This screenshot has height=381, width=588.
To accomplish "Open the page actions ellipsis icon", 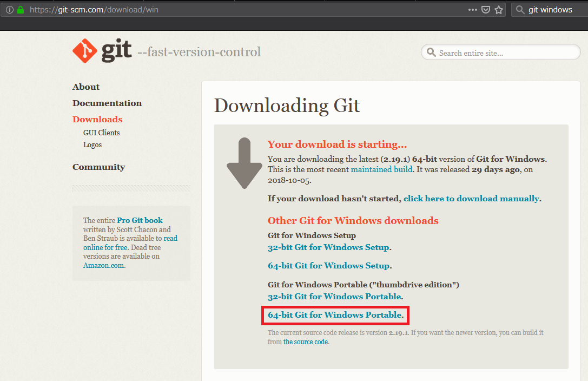I will 473,9.
